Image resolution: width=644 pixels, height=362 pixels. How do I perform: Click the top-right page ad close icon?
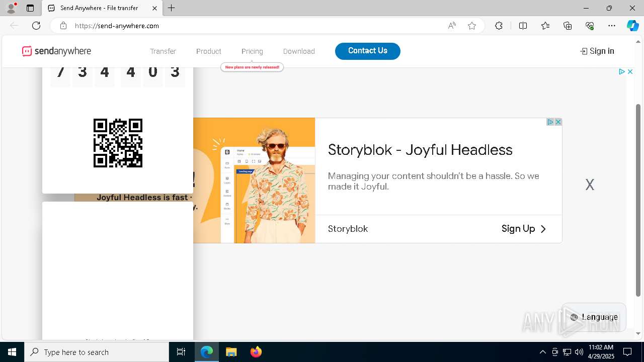click(x=630, y=72)
